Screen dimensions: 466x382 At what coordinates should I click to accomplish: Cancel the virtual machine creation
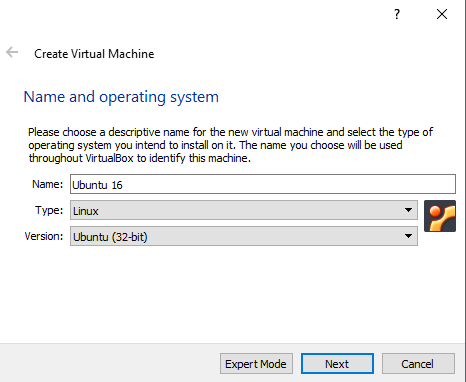pyautogui.click(x=418, y=364)
